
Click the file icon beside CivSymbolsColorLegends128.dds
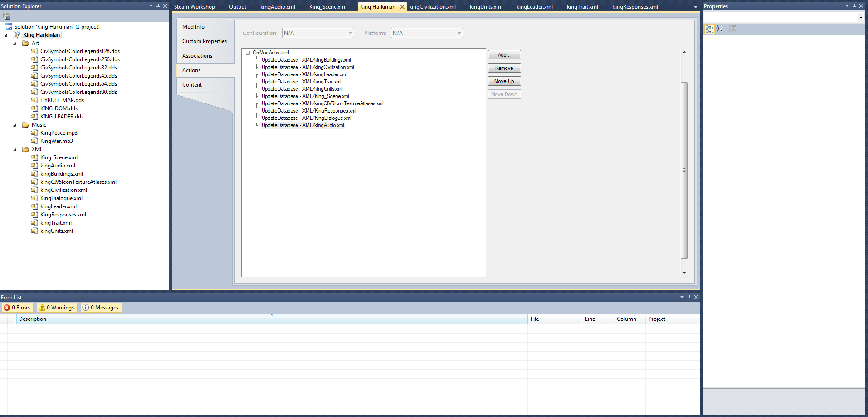point(34,51)
